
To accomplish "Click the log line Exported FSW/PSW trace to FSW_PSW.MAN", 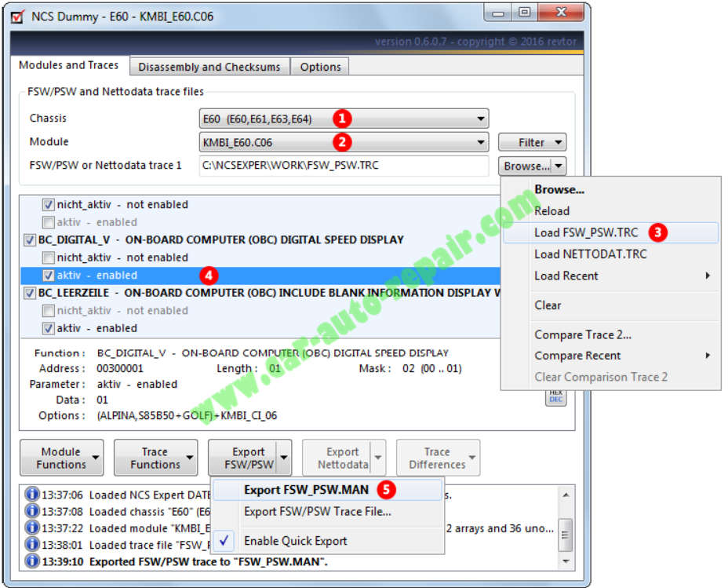I will click(208, 561).
